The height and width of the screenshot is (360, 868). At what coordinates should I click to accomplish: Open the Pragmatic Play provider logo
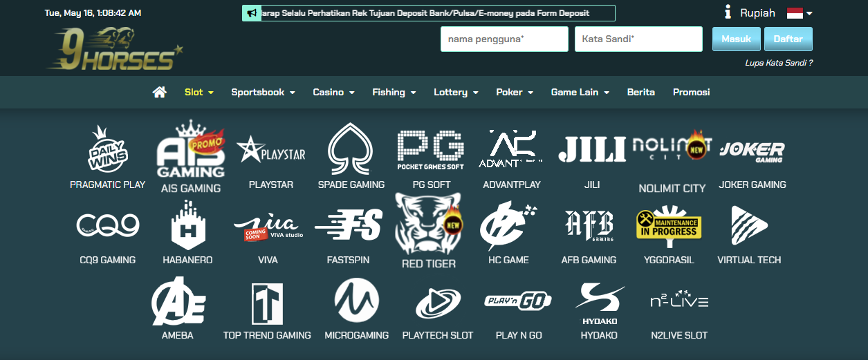108,150
